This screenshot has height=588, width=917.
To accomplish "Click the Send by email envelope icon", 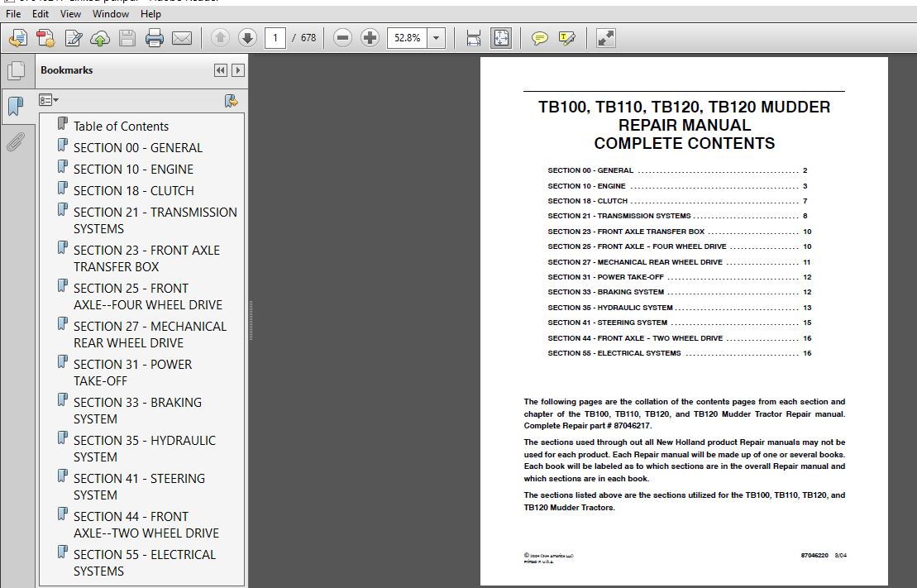I will coord(182,38).
